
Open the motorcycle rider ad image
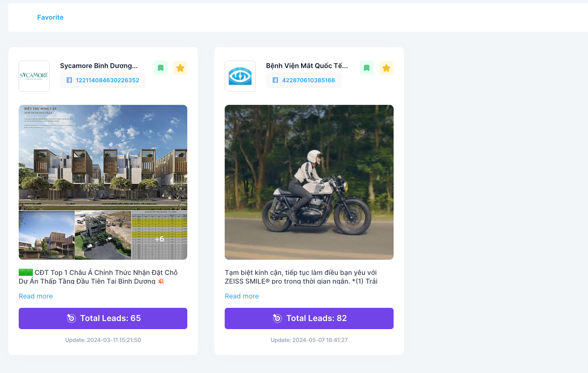tap(309, 182)
